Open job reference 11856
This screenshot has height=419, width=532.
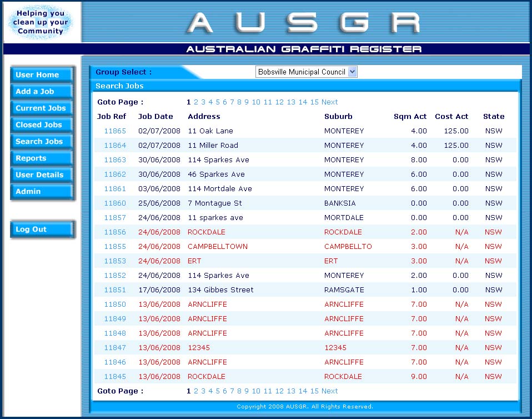click(x=115, y=232)
